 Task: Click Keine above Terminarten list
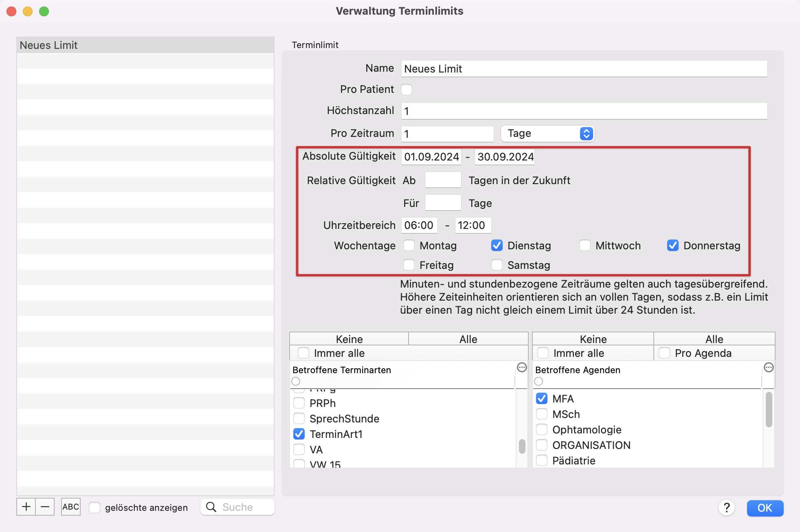[349, 339]
